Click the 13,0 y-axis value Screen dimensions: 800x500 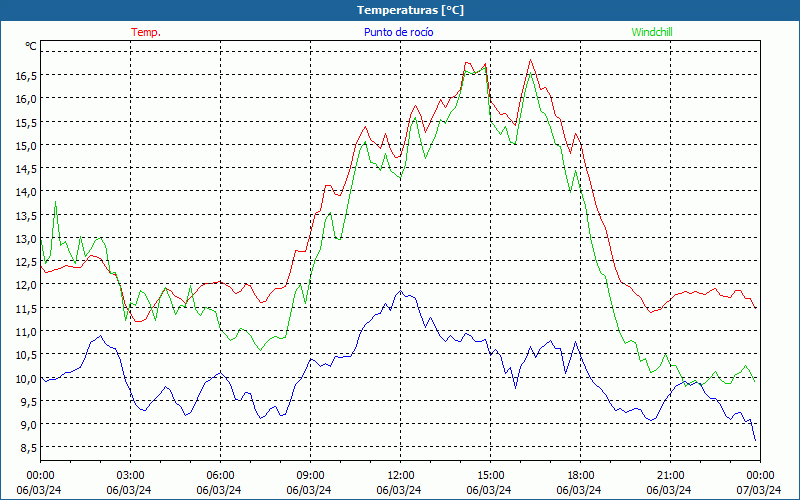click(26, 239)
